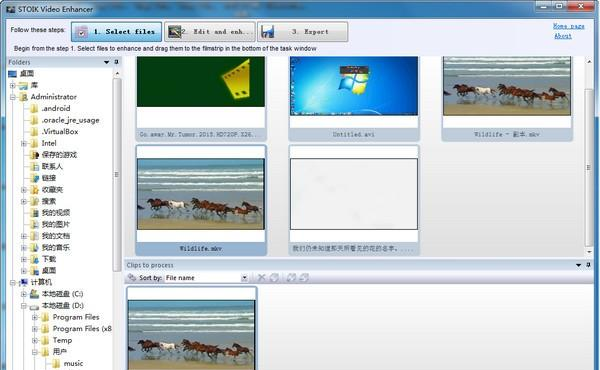600x370 pixels.
Task: Click the 本地磁盘 (C:) drive icon
Action: click(x=34, y=294)
